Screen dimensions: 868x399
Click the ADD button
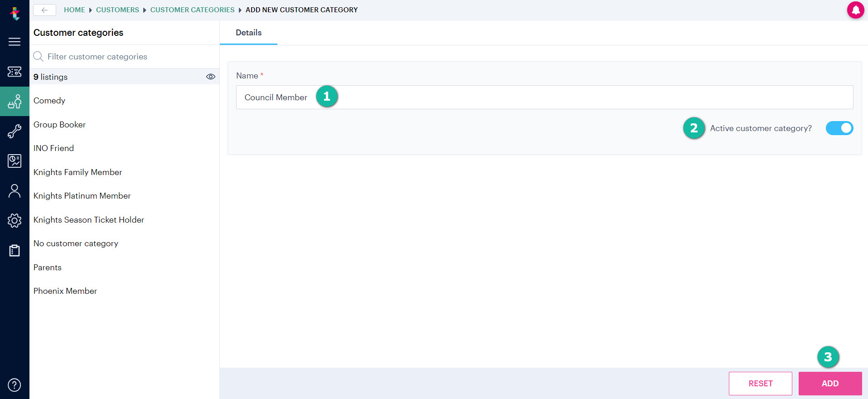coord(830,384)
